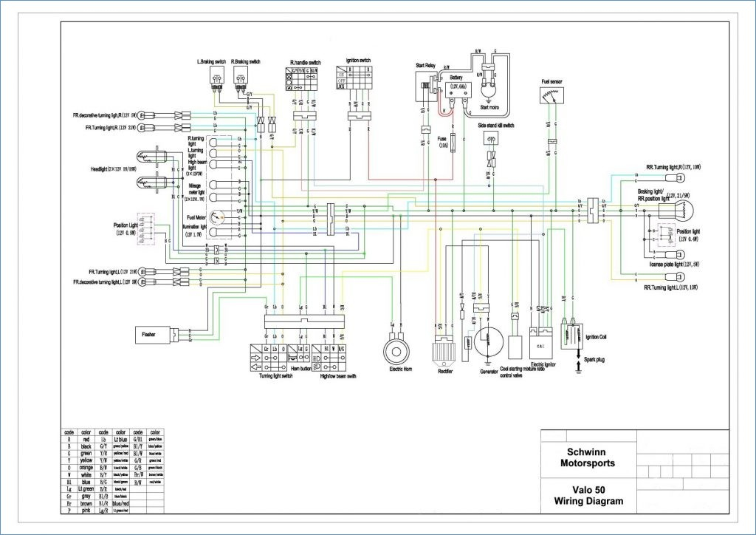Select the 'Fuel sensor' label text

(x=551, y=82)
